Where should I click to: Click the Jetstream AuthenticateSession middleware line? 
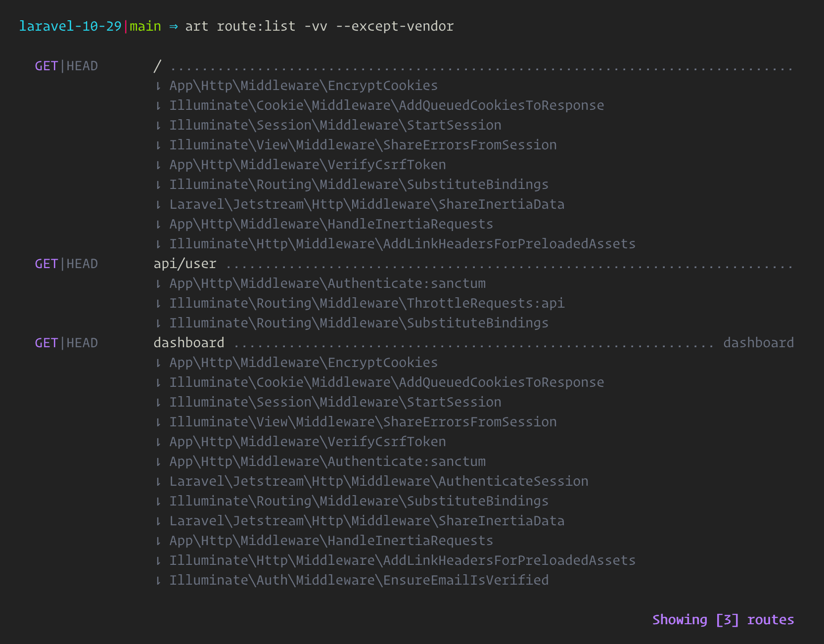coord(378,481)
